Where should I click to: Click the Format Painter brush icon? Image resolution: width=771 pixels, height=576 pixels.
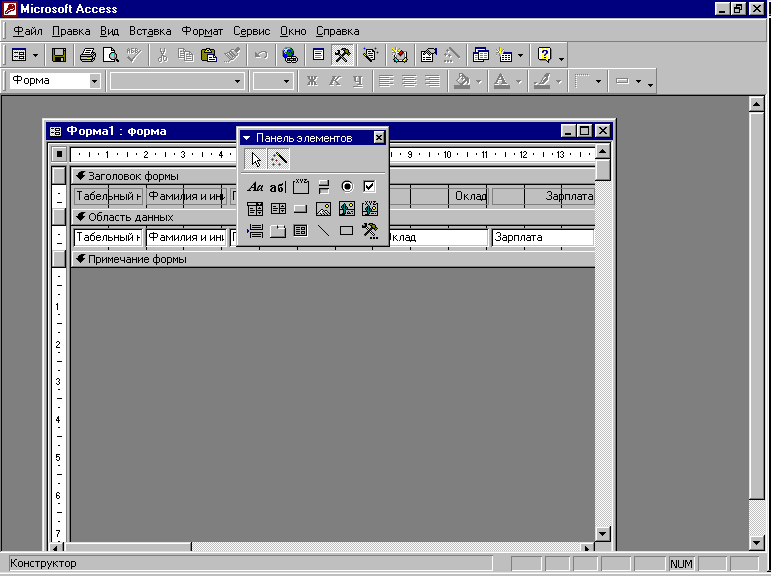[x=232, y=55]
